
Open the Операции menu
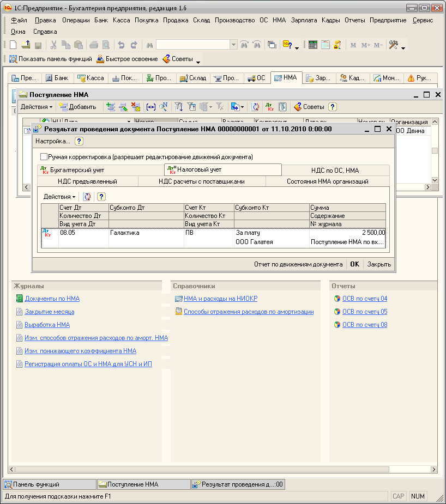pyautogui.click(x=76, y=20)
